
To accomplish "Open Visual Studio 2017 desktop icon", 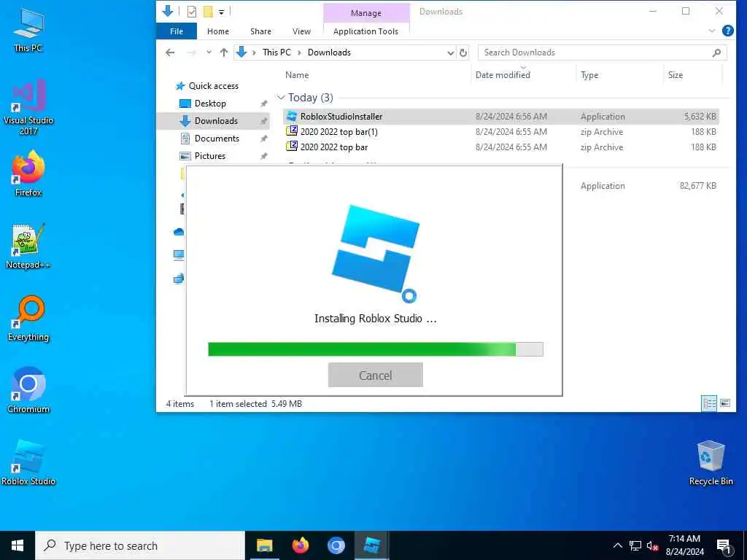I will click(x=28, y=106).
